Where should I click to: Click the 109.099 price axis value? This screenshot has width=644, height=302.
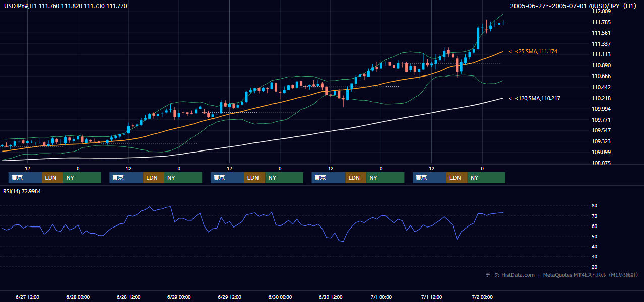[601, 152]
